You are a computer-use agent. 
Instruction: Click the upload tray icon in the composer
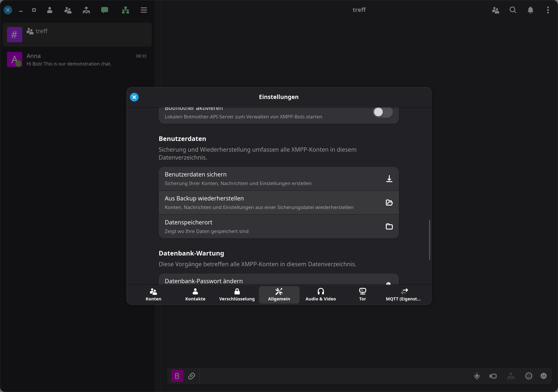[511, 376]
